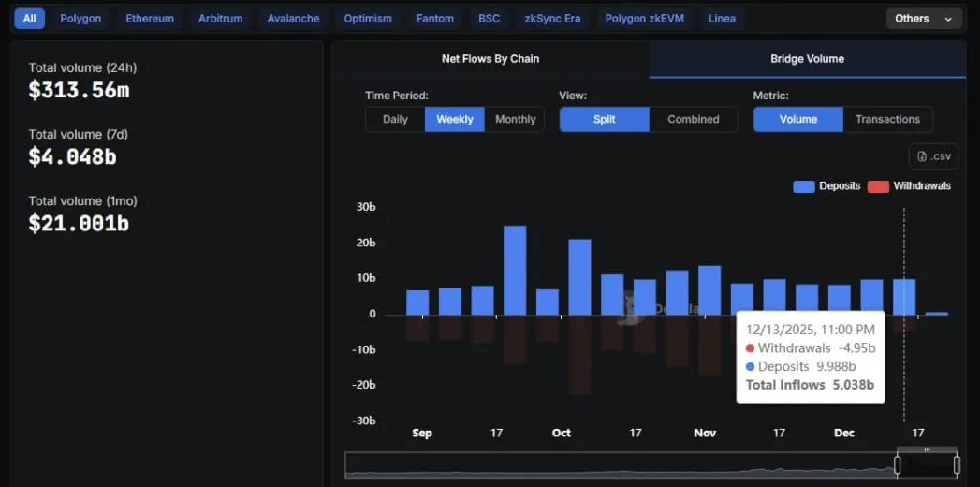Filter by Fantom chain
This screenshot has width=980, height=487.
(x=435, y=18)
